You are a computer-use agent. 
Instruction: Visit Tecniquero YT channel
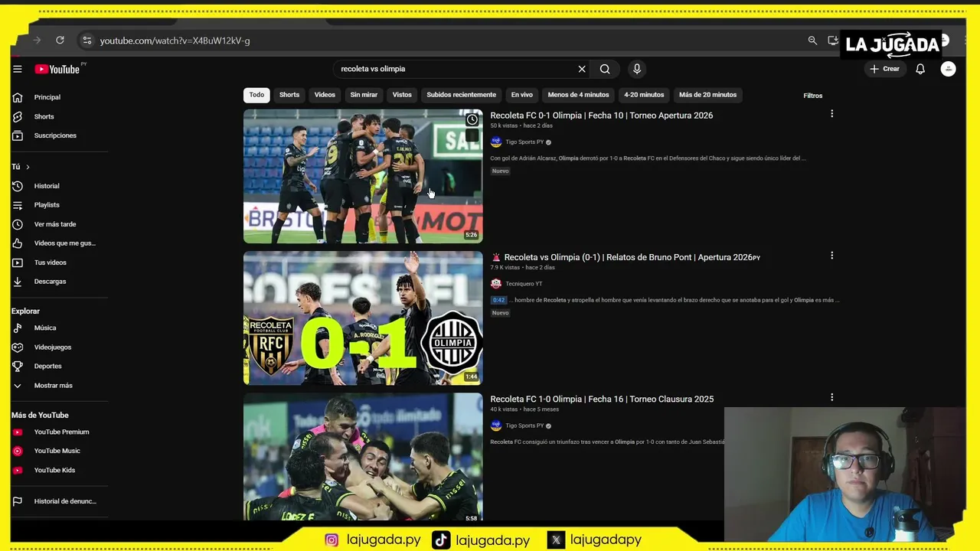tap(524, 284)
